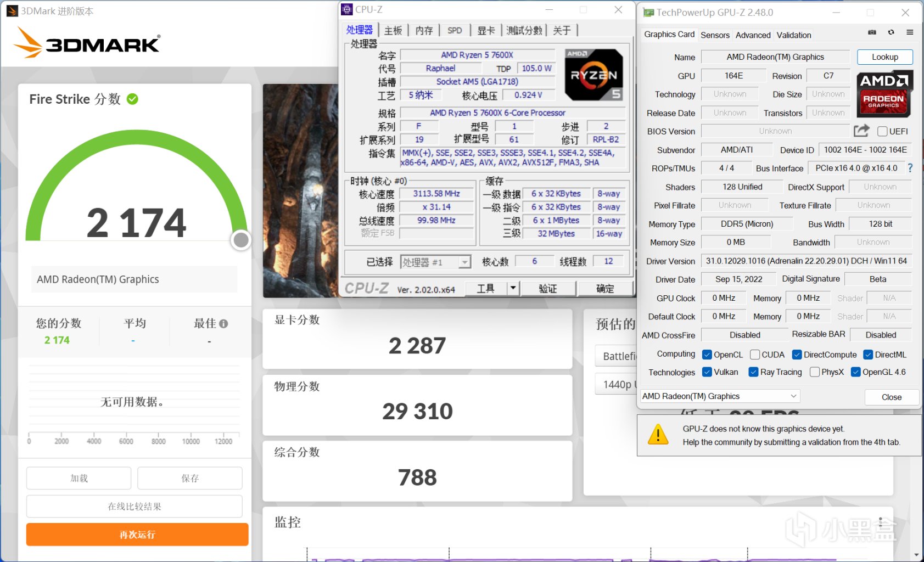Click the Close button in GPU-Z
Image resolution: width=924 pixels, height=562 pixels.
click(x=892, y=397)
